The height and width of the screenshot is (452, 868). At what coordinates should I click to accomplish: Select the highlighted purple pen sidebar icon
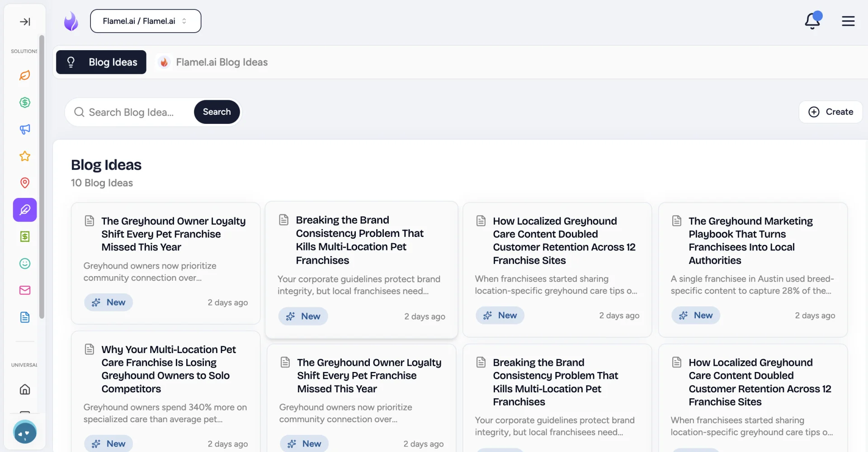point(25,210)
